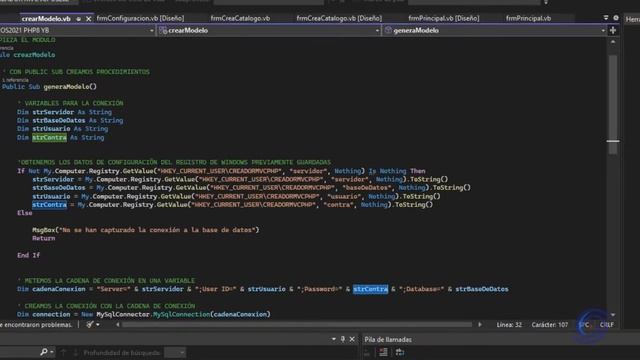Click the "usuario" registry key string

[x=344, y=197]
